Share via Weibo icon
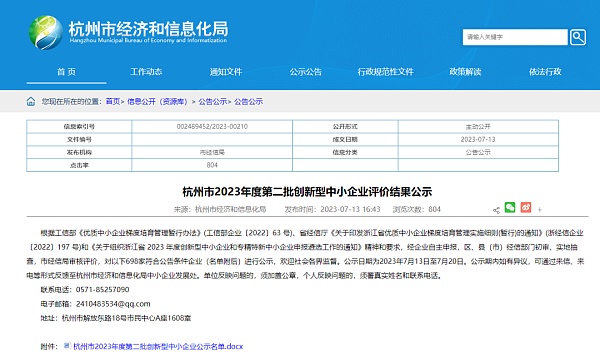 tap(526, 207)
